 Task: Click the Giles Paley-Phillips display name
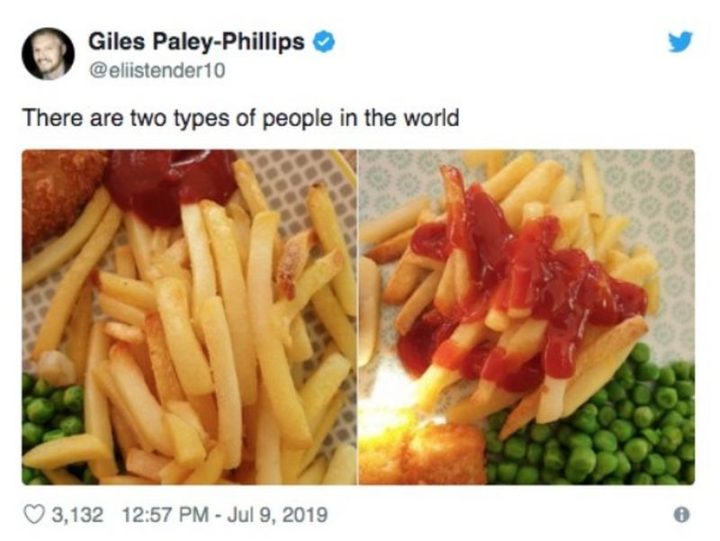196,41
